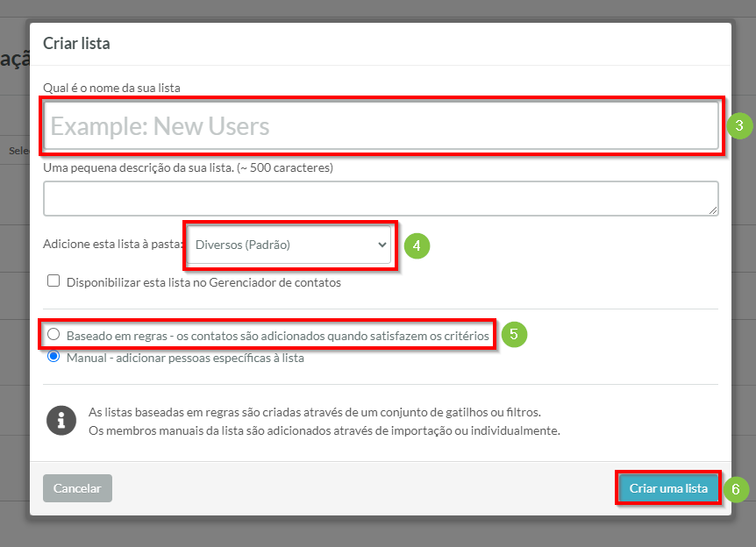Open the Diversos (Padrão) folder dropdown
The height and width of the screenshot is (547, 756).
coord(289,245)
